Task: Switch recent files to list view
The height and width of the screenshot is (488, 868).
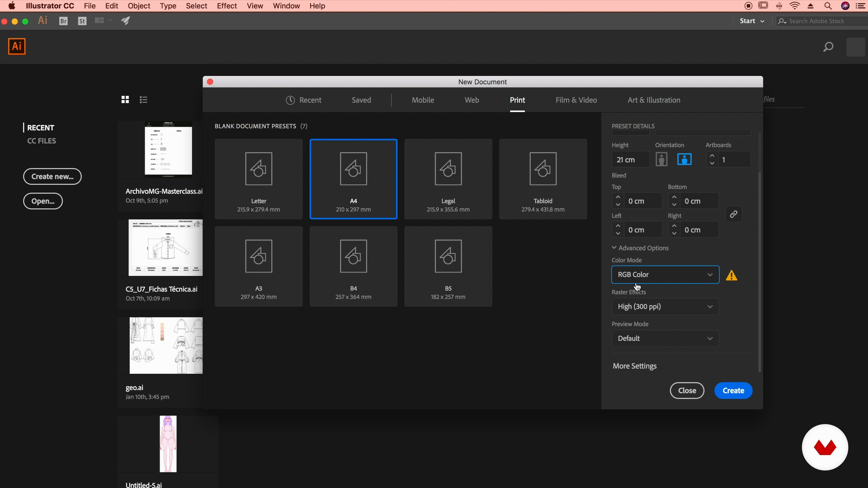Action: tap(144, 99)
